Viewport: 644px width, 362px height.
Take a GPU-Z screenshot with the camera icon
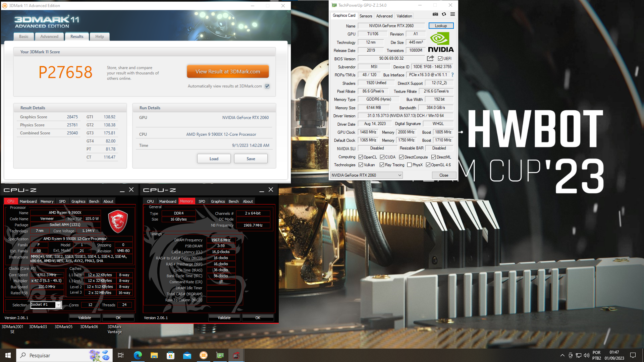(435, 14)
